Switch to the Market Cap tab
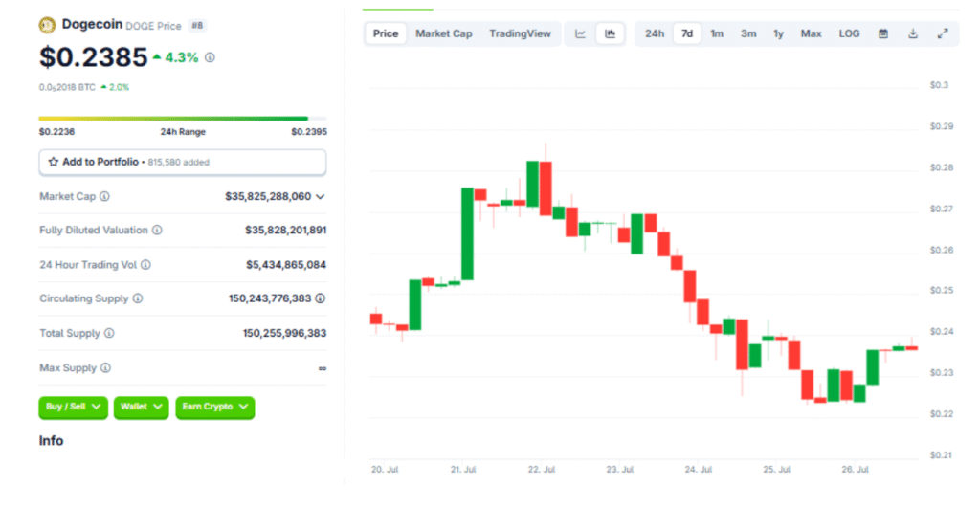Screen dimensions: 980x508 [x=444, y=33]
